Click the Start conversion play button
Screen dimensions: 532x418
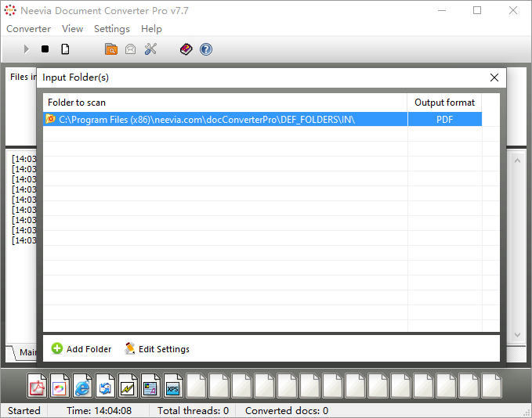[x=27, y=49]
